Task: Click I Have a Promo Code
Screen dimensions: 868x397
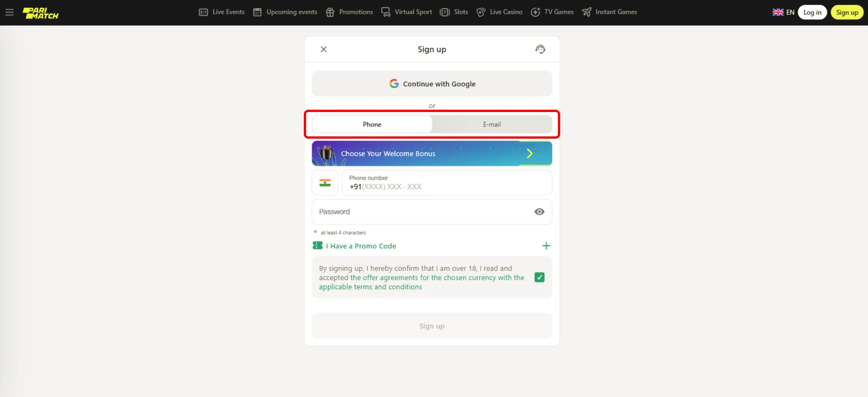Action: point(361,246)
